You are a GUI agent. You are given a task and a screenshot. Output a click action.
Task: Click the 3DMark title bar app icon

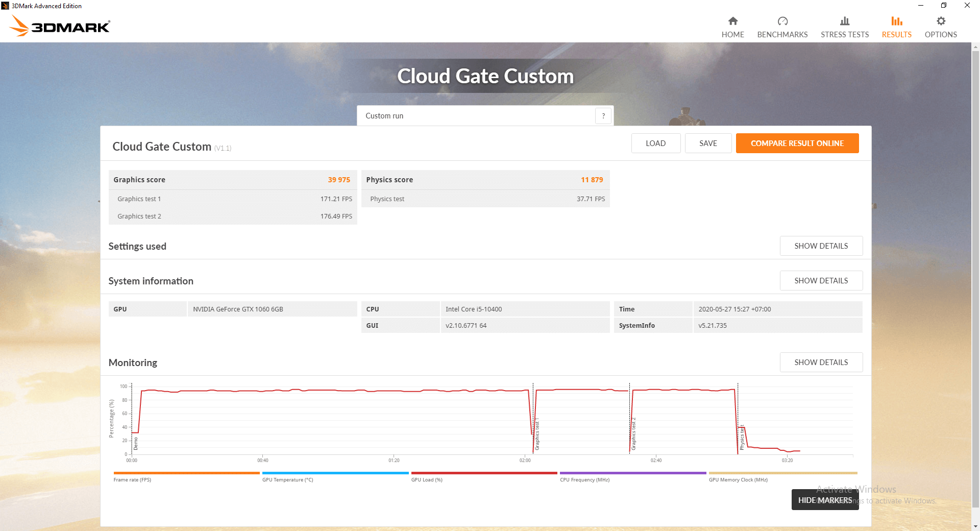5,6
